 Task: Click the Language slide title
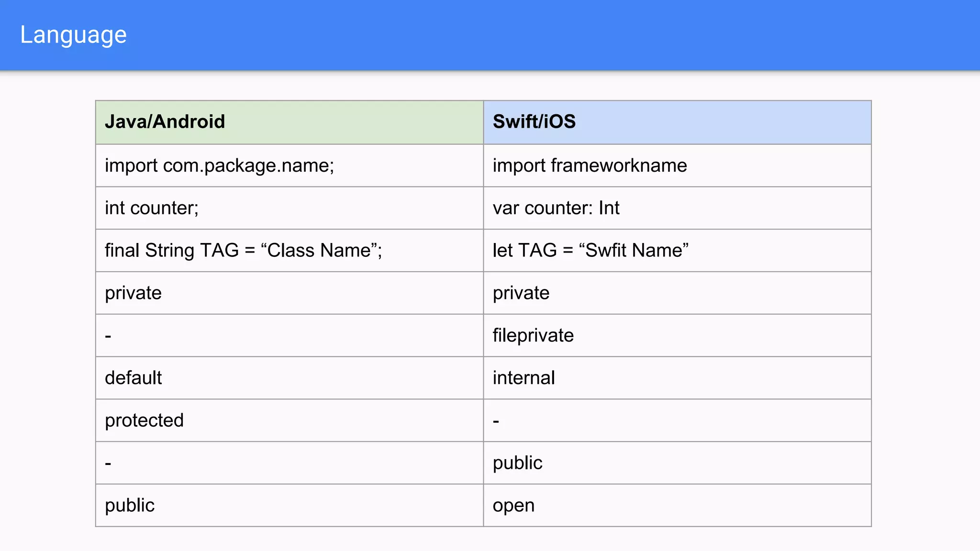[73, 35]
